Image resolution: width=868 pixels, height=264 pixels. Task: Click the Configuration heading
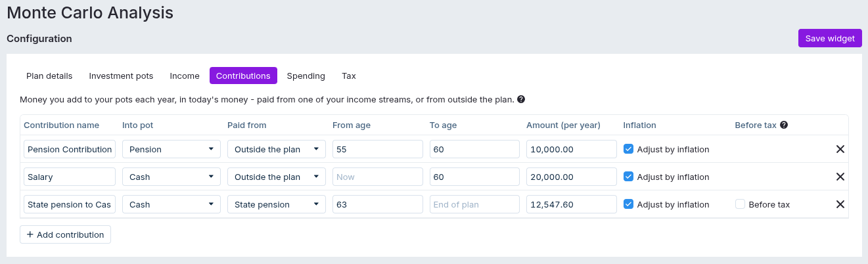[x=39, y=39]
